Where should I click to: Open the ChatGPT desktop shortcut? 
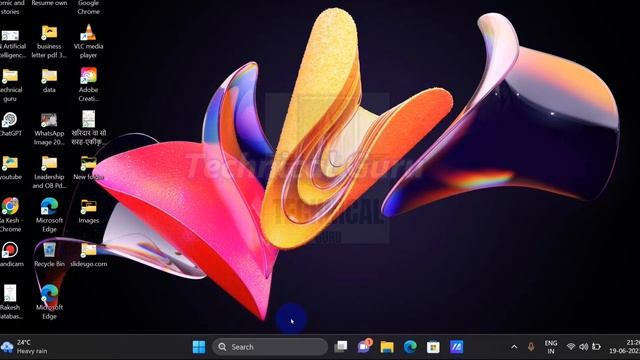pyautogui.click(x=10, y=124)
